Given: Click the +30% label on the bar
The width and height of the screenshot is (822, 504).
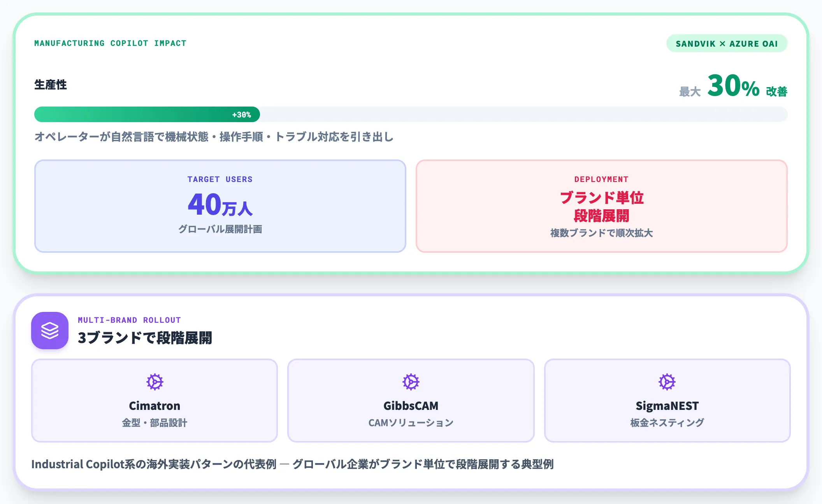Looking at the screenshot, I should pos(241,115).
